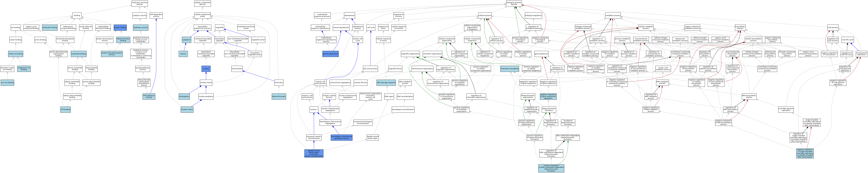Click the 'membrane-enclosed lumen' node
Screen dimensions: 868x173
tap(246, 27)
